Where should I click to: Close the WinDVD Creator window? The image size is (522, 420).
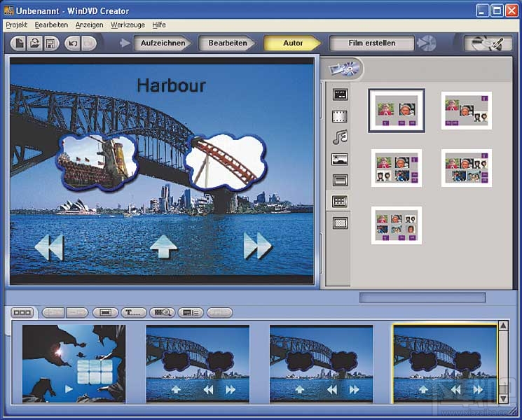511,11
